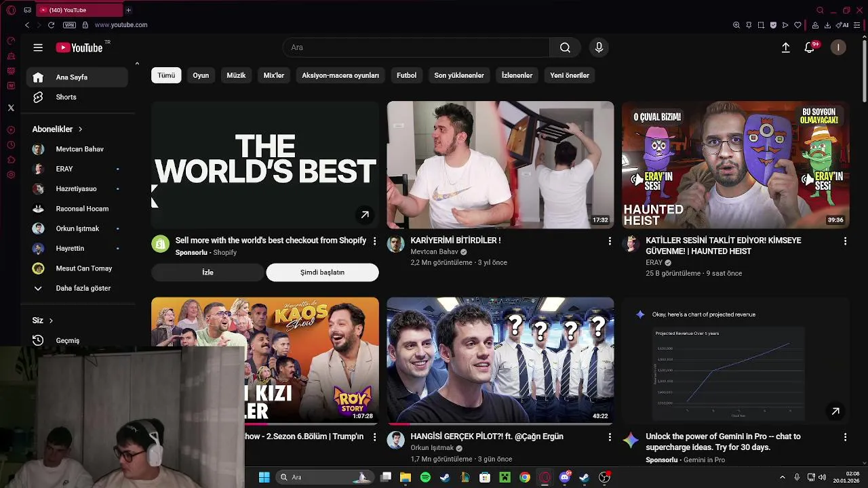
Task: Select the Mix'ler filter chip
Action: (x=274, y=75)
